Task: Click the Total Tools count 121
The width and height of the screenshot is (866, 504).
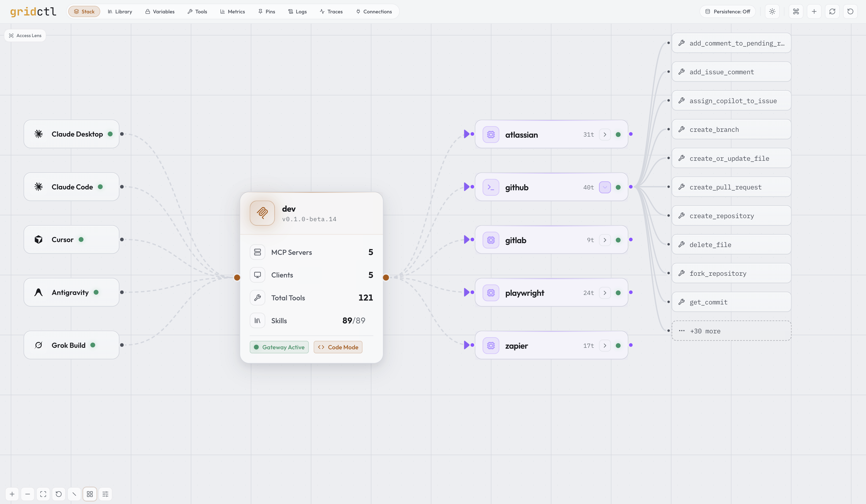Action: pyautogui.click(x=366, y=298)
